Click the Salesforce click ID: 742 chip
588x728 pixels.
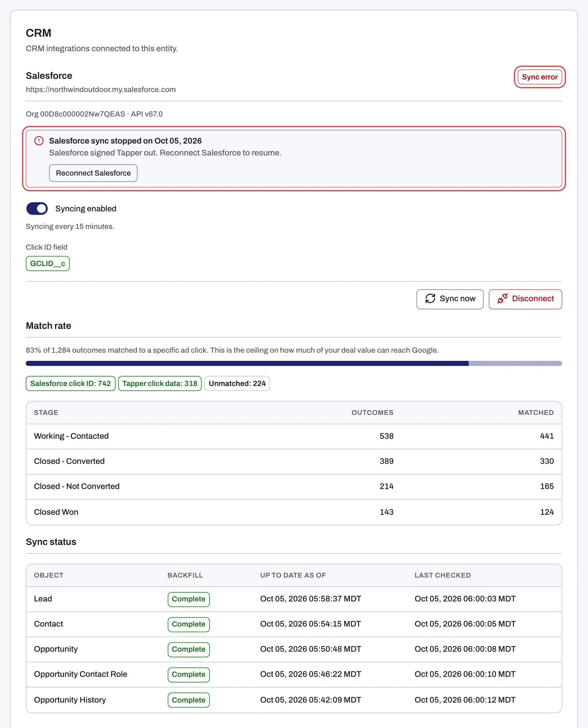pos(71,384)
